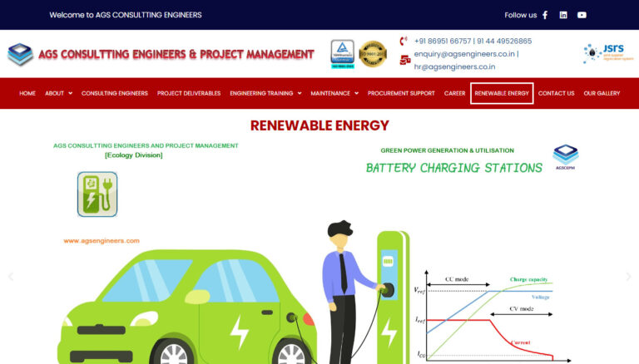
Task: Click the Renewable Energy heading
Action: [319, 125]
